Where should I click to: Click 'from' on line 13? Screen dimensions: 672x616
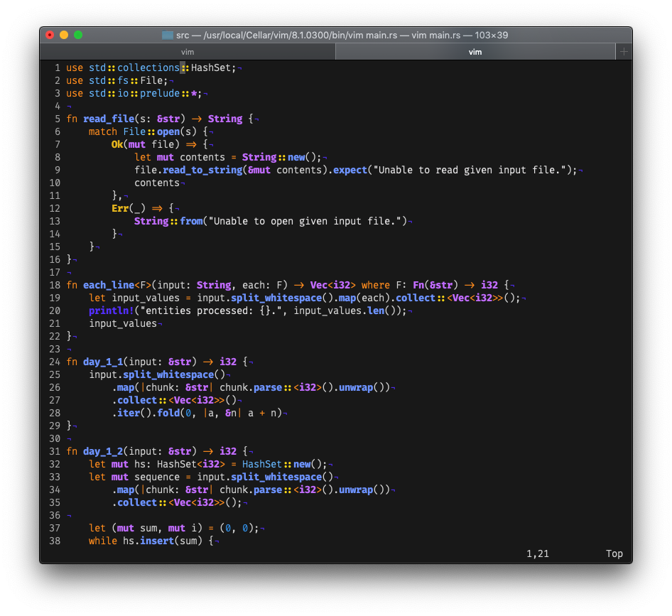click(x=191, y=221)
